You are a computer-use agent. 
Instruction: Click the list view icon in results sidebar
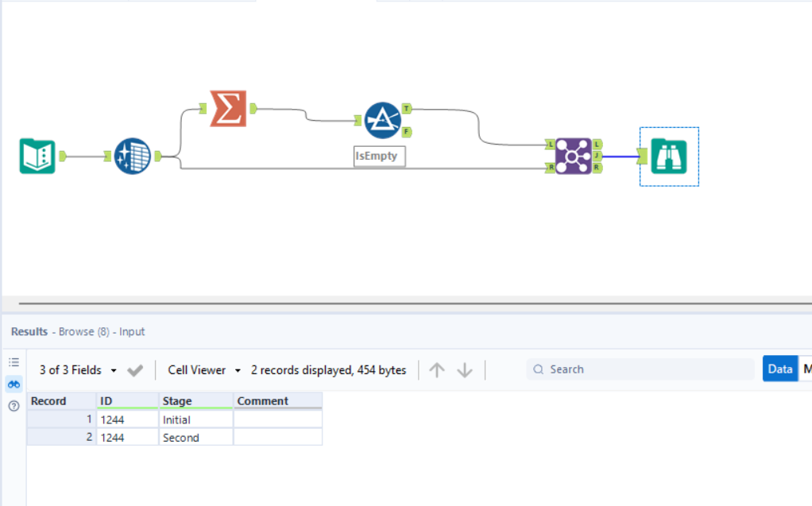click(14, 361)
